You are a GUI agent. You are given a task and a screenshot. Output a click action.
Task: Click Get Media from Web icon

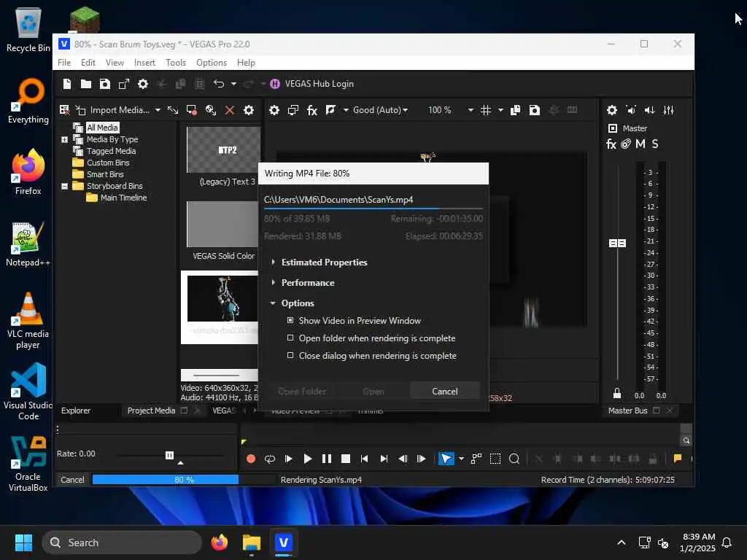pos(211,110)
